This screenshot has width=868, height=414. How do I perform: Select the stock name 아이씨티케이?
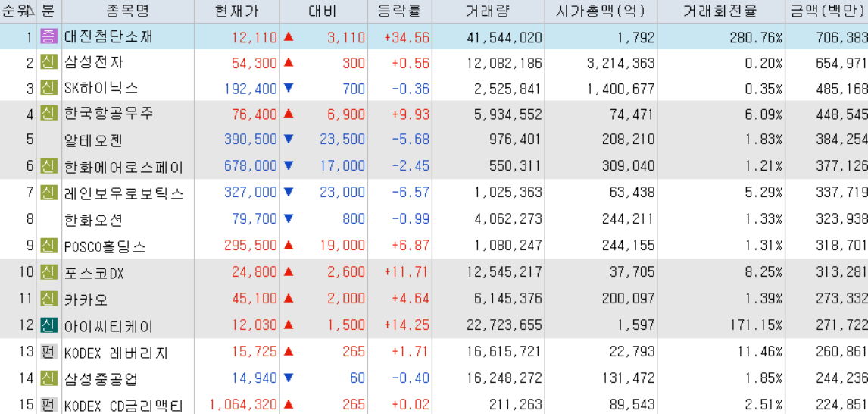(x=108, y=325)
